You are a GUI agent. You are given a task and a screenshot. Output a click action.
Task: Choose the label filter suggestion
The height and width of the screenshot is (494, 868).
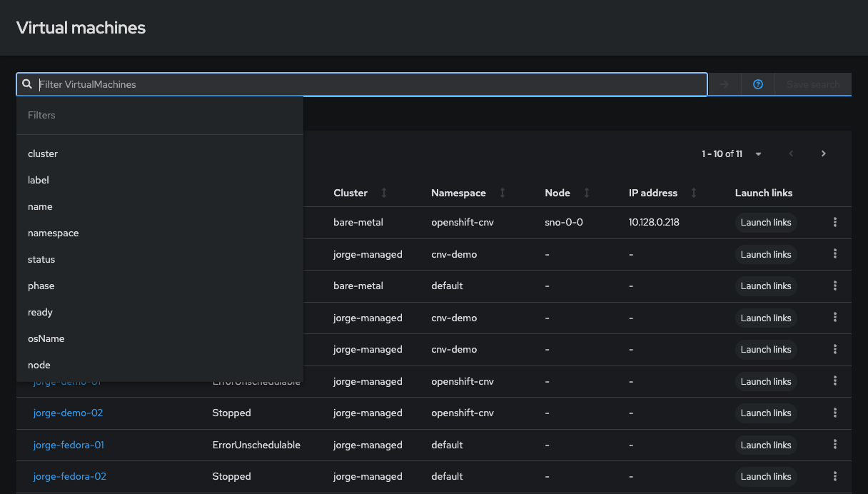click(39, 180)
